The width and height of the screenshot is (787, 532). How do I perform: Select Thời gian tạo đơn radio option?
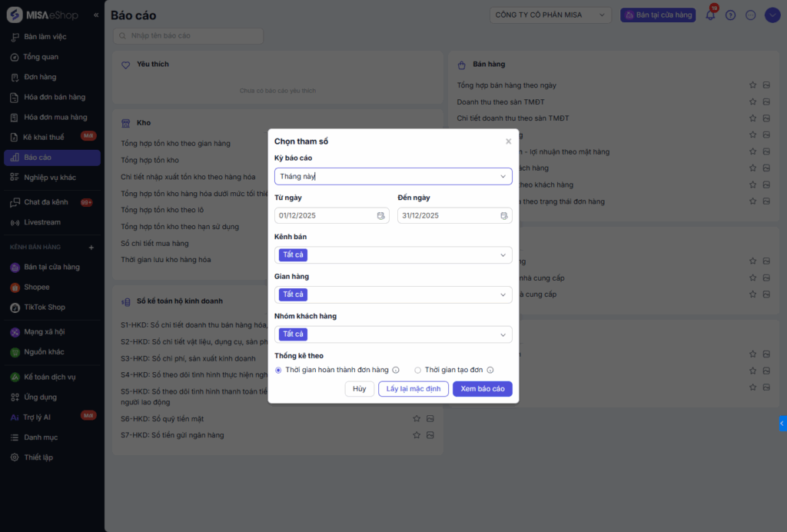[418, 370]
